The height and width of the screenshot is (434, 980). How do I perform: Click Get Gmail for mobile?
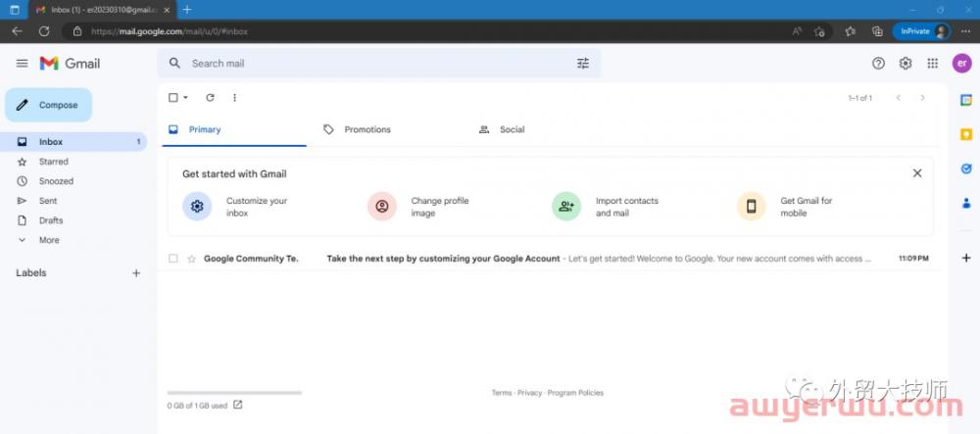785,207
